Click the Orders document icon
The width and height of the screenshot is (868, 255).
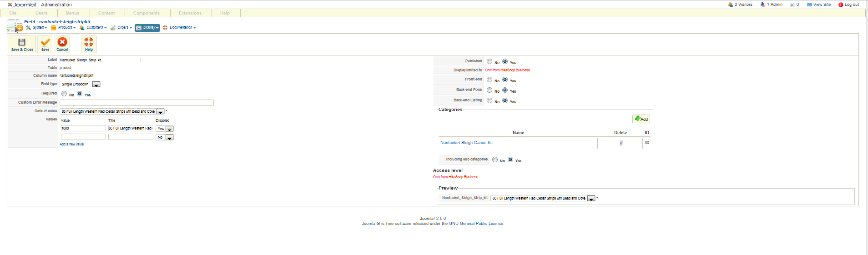tap(113, 28)
